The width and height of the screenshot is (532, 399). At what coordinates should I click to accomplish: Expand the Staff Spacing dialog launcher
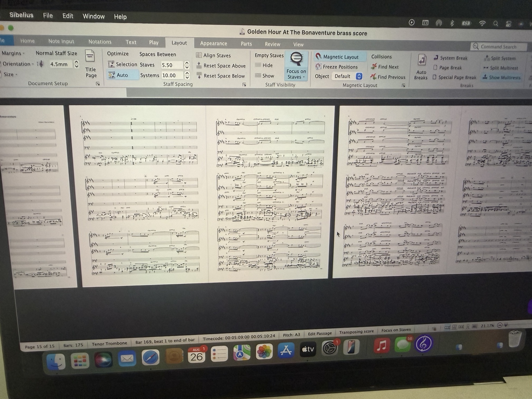point(244,85)
